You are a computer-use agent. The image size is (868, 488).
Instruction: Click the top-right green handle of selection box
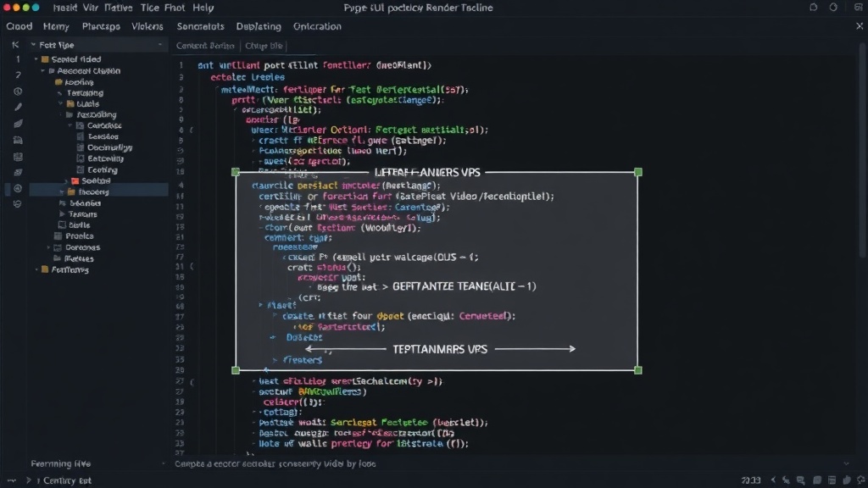(637, 172)
